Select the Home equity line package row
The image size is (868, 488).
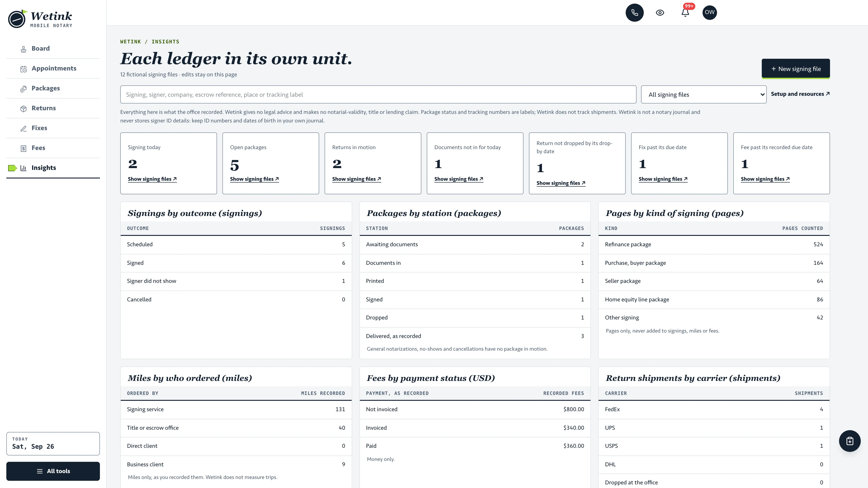coord(714,300)
